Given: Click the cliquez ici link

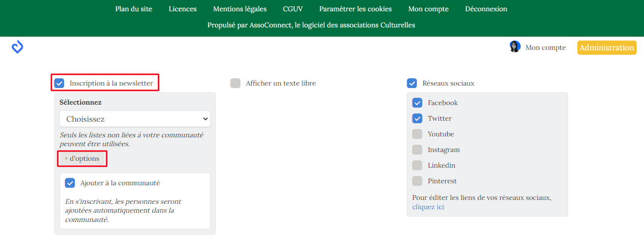Looking at the screenshot, I should click(428, 207).
